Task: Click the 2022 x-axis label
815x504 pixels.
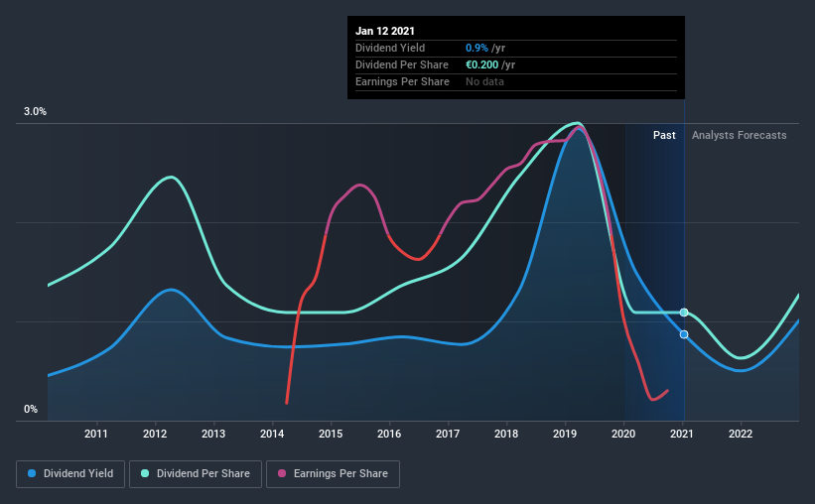Action: coord(741,434)
